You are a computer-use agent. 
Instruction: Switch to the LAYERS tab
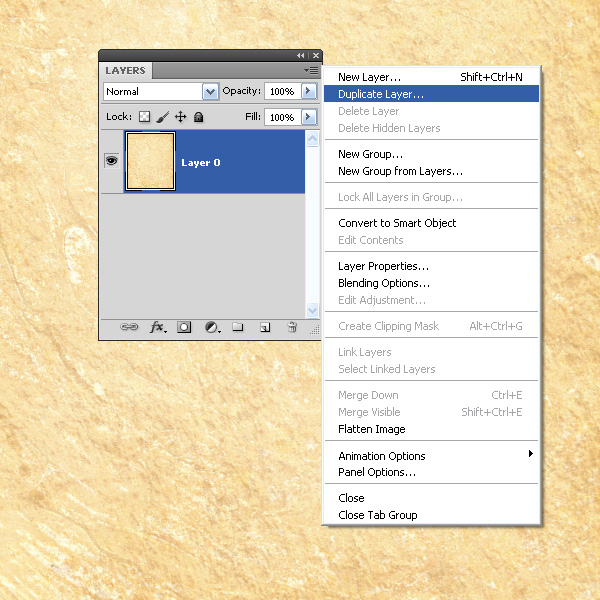(126, 70)
